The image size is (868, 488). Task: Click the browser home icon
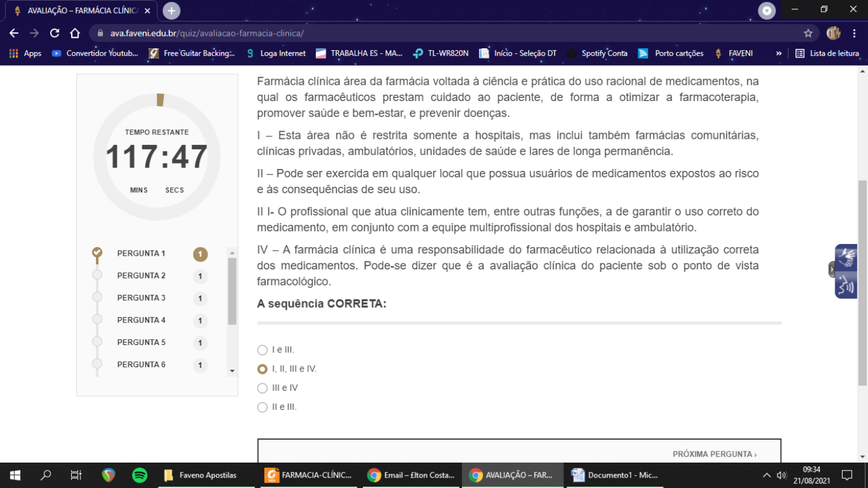point(75,33)
